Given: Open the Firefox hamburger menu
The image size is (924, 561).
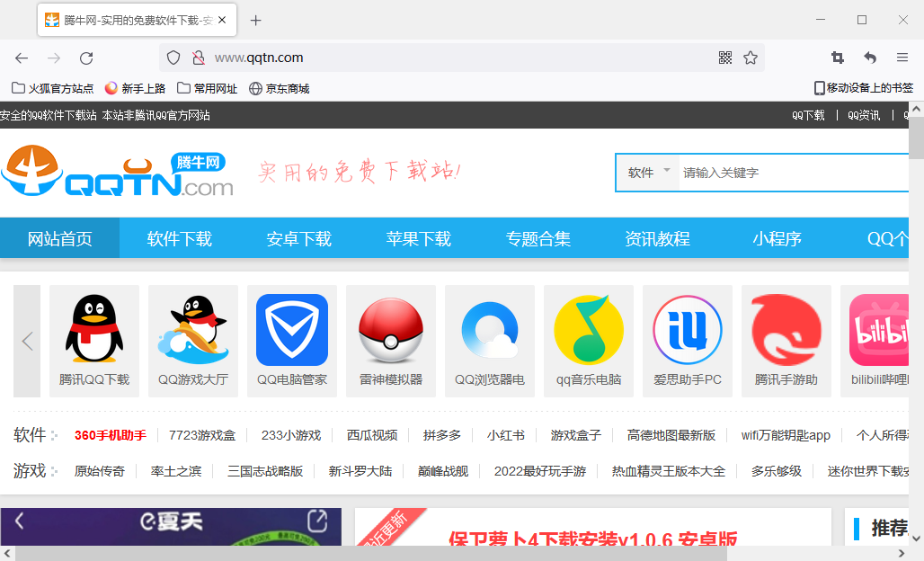Looking at the screenshot, I should (x=902, y=58).
